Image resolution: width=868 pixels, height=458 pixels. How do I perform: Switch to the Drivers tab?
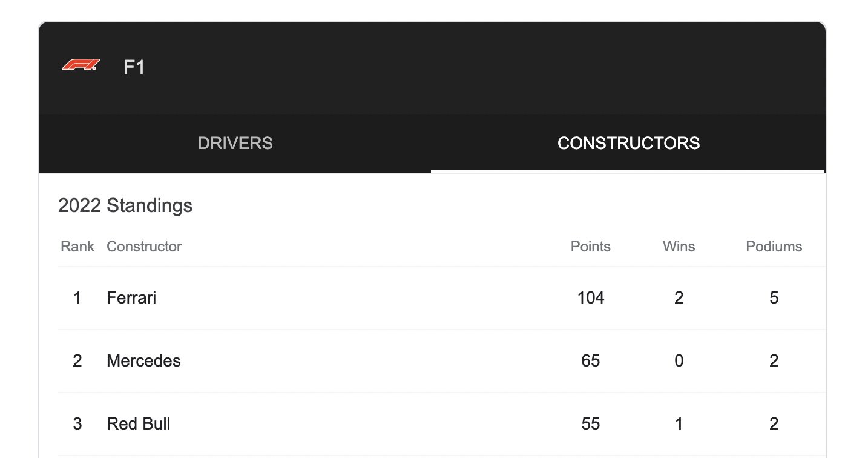click(235, 143)
